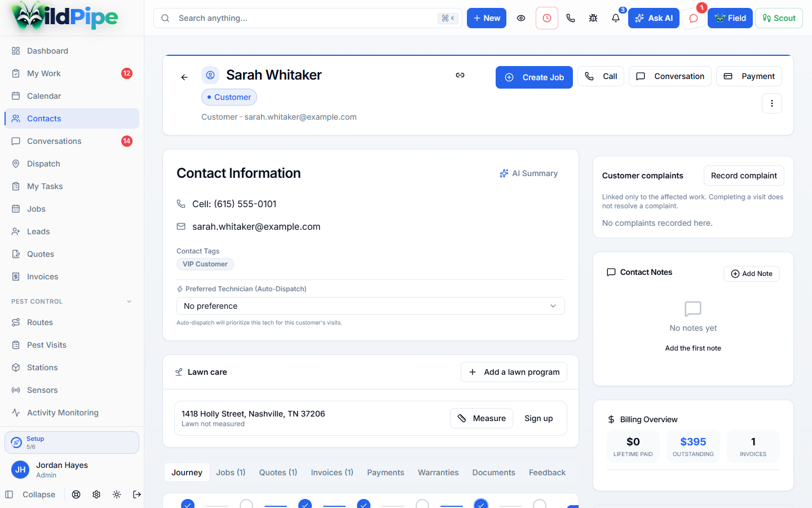Go back with the left arrow
The image size is (812, 508).
pyautogui.click(x=184, y=77)
